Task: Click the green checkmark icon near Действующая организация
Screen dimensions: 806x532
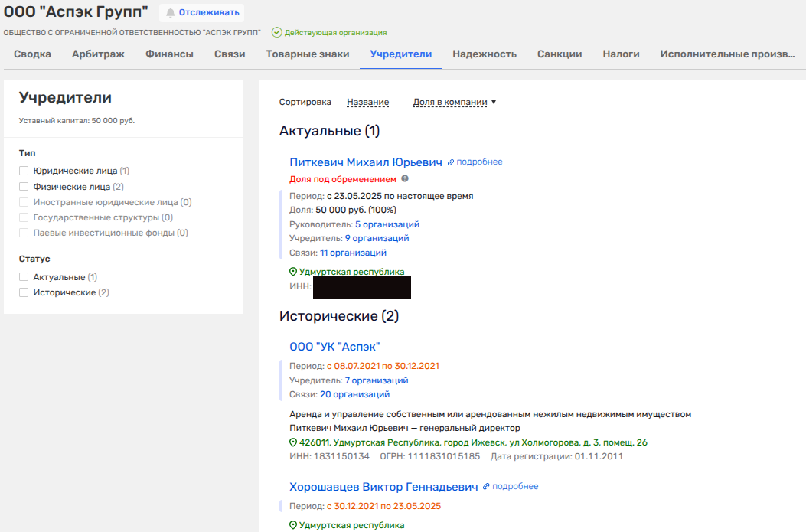Action: (277, 33)
